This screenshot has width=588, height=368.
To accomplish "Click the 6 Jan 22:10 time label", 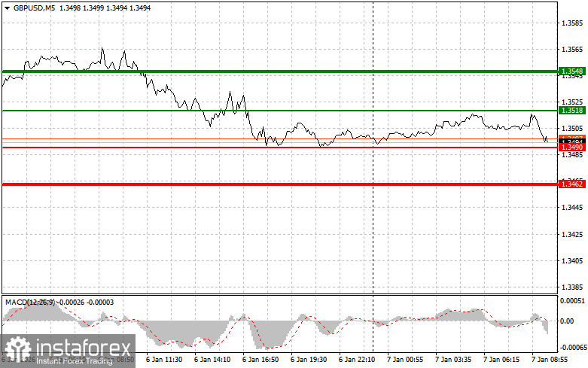I will point(357,360).
